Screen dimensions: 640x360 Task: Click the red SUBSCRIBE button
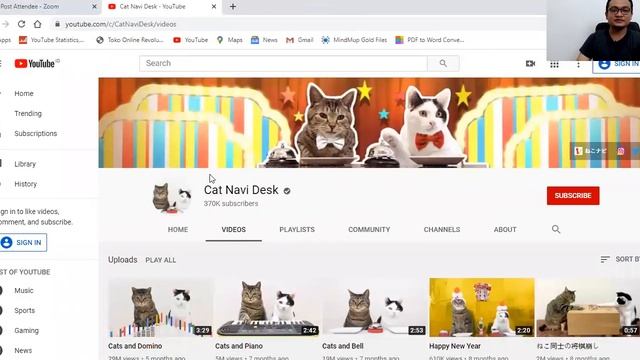click(573, 196)
